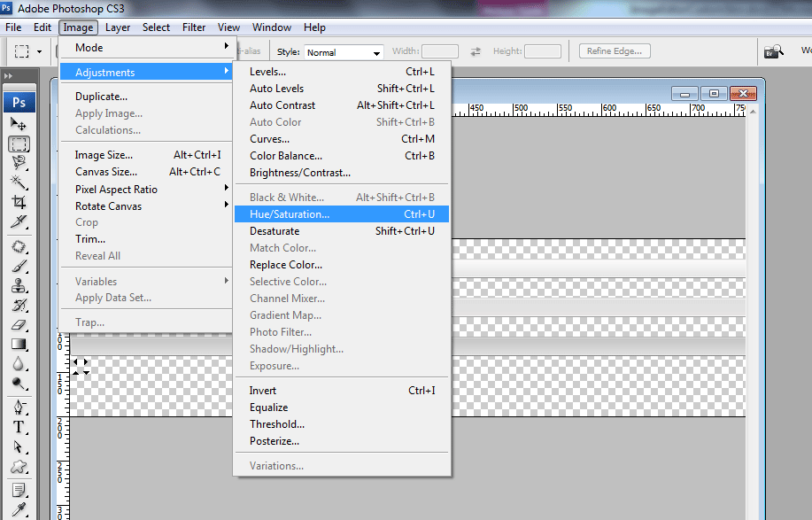Select the Custom Shape tool

pos(19,467)
